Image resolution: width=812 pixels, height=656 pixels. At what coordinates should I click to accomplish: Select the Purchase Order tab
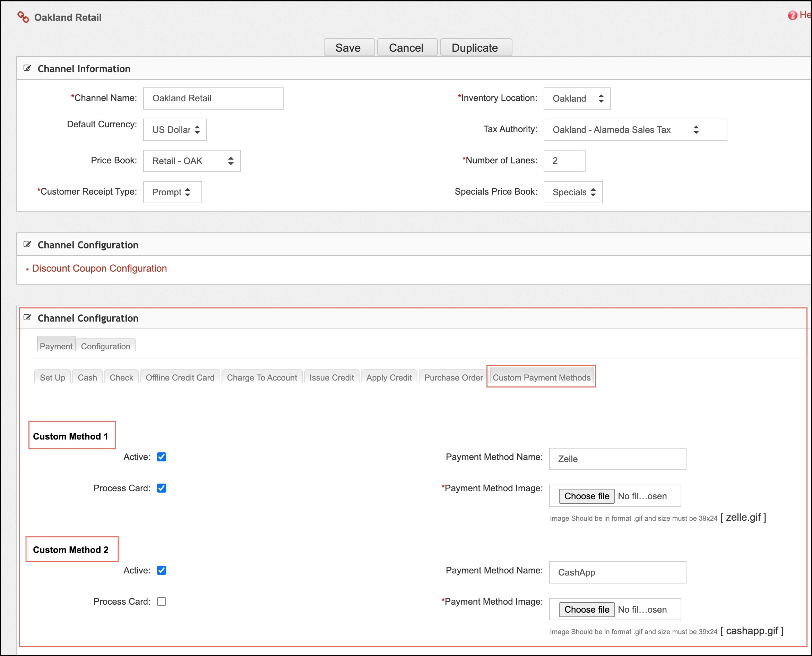(x=453, y=377)
